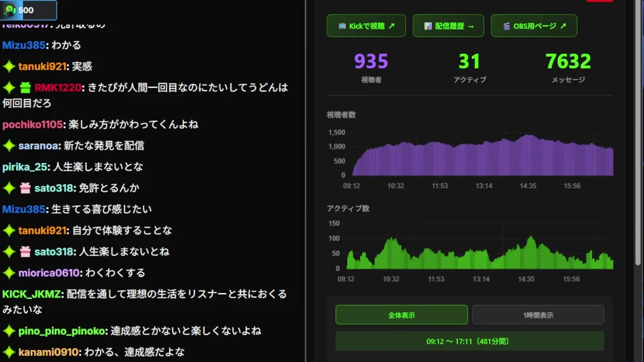Screen dimensions: 644x362
Task: Click the アクティブ数 chart heading
Action: pyautogui.click(x=348, y=208)
